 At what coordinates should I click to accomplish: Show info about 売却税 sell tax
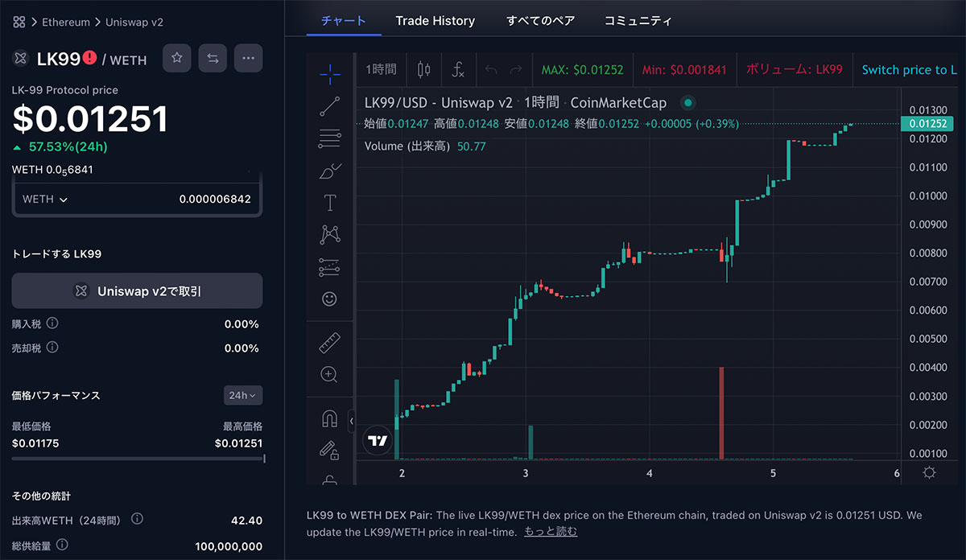click(52, 348)
